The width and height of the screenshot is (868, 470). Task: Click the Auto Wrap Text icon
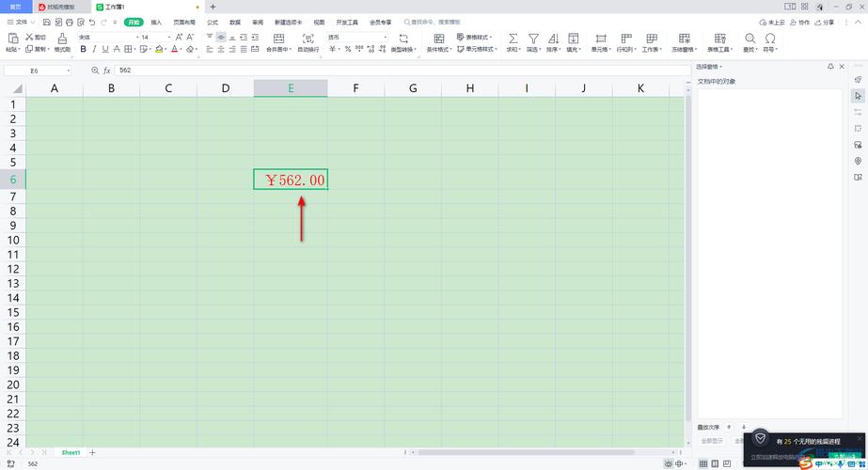[x=308, y=39]
